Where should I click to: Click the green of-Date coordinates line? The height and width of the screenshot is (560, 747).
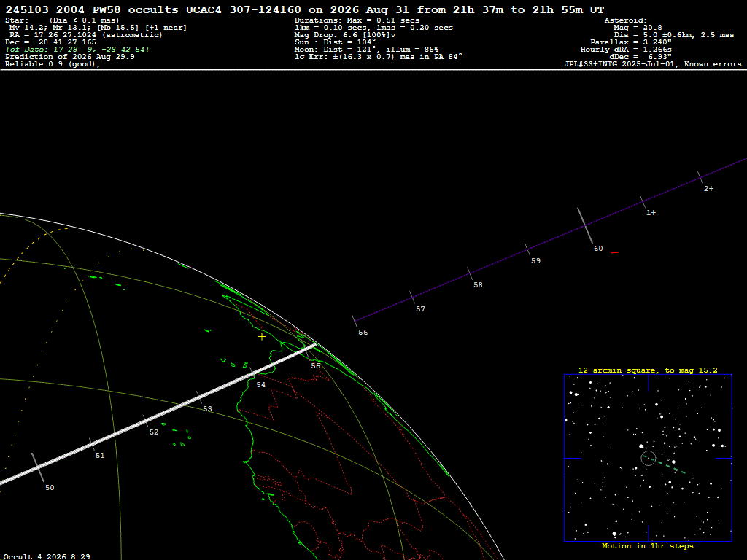(77, 50)
